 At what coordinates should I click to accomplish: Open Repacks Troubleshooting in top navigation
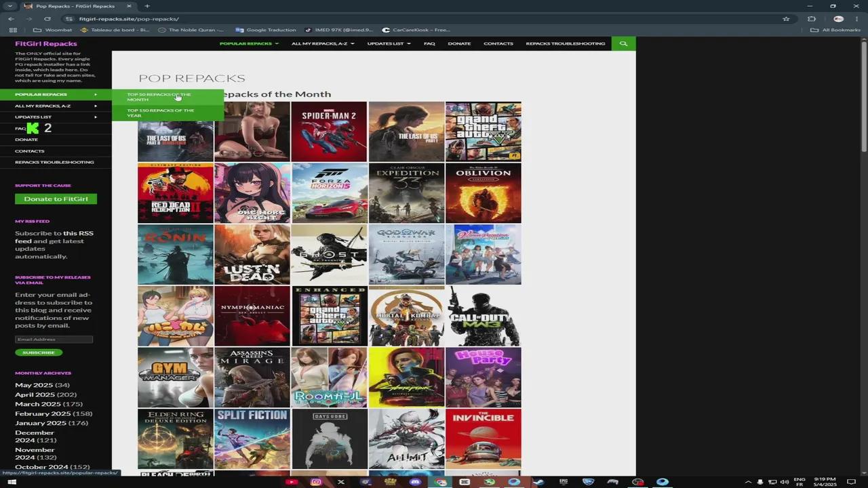click(x=566, y=43)
